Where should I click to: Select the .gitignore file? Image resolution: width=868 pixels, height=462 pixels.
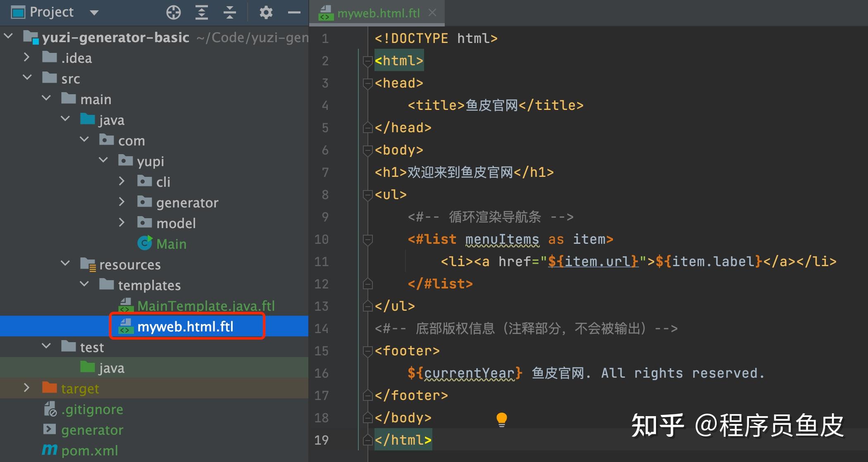tap(92, 409)
